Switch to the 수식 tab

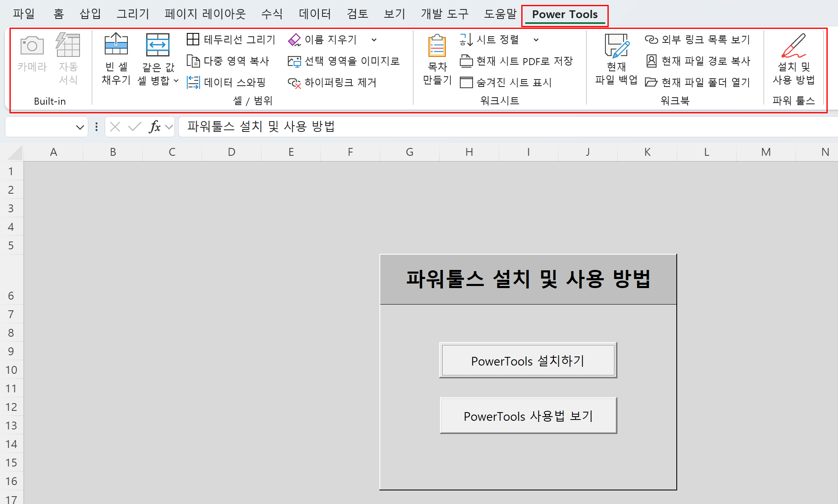coord(272,14)
